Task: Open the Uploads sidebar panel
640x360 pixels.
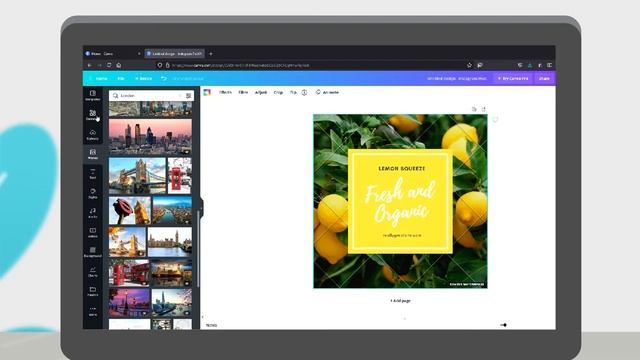Action: (x=93, y=135)
